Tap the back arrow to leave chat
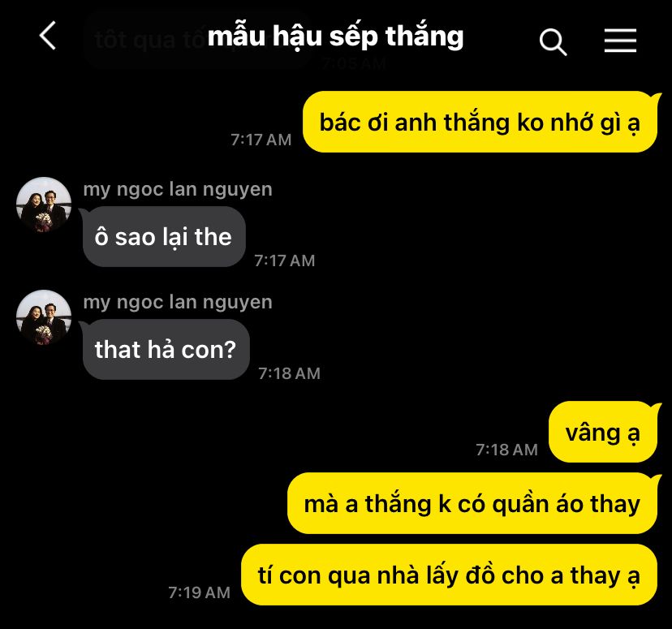This screenshot has width=672, height=629. 48,36
